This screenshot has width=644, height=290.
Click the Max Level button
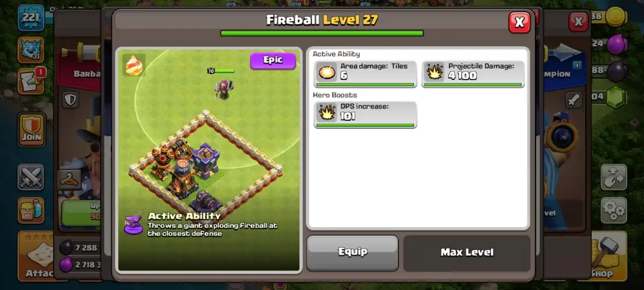[467, 252]
